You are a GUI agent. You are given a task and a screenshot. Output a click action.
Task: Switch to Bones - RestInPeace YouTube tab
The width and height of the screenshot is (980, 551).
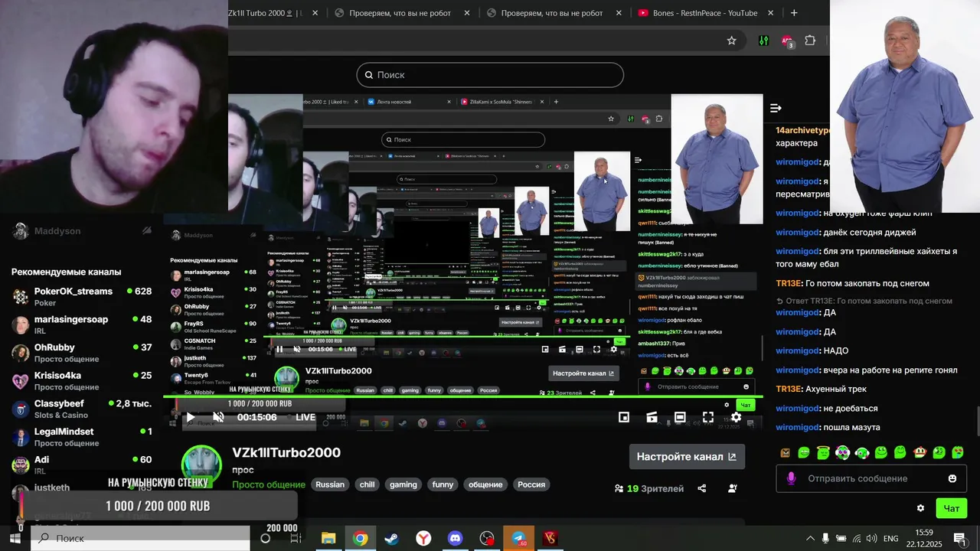pos(705,13)
